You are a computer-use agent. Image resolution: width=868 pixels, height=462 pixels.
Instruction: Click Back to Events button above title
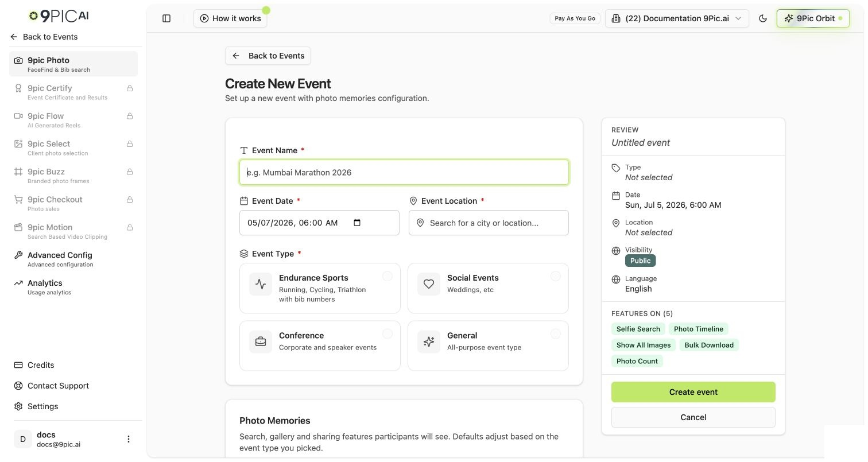(x=268, y=56)
